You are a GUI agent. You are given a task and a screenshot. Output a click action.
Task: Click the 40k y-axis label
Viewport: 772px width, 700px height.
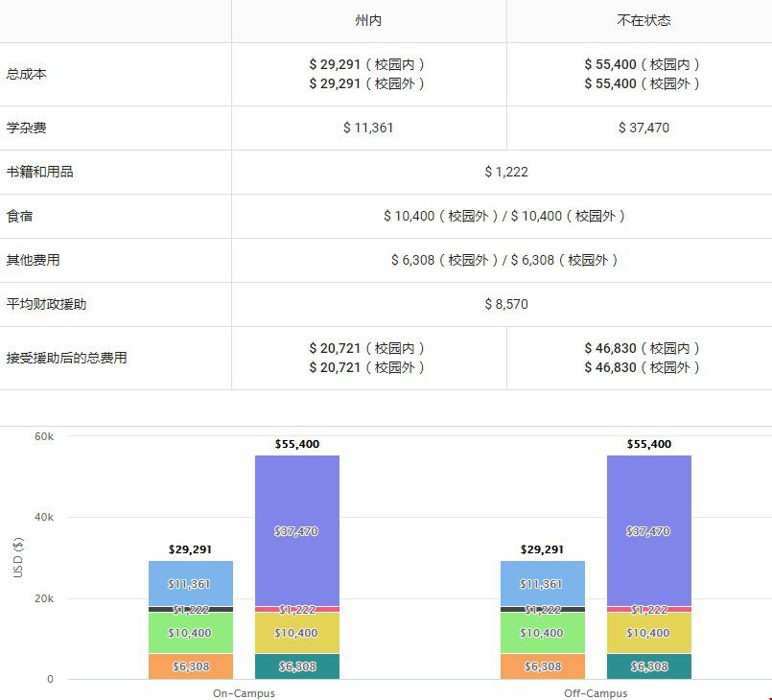click(x=44, y=518)
